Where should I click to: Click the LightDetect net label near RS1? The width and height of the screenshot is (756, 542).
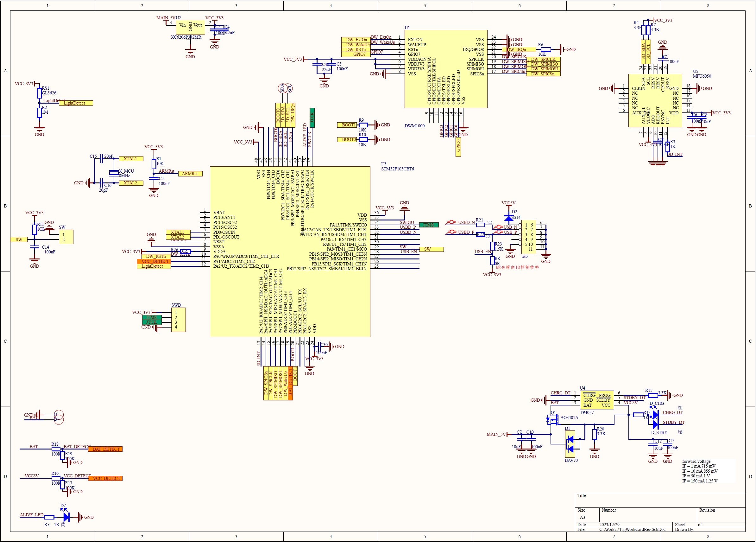coord(76,103)
